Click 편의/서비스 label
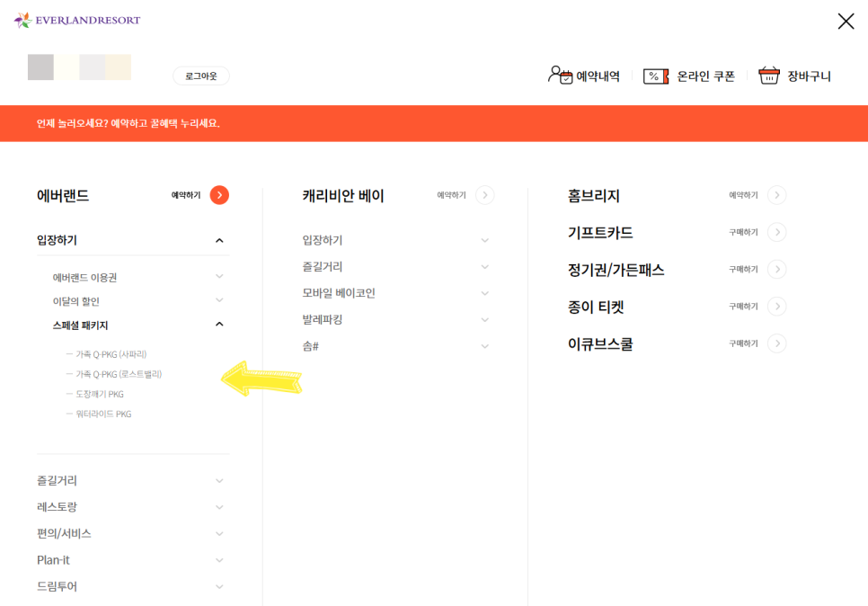 coord(64,533)
